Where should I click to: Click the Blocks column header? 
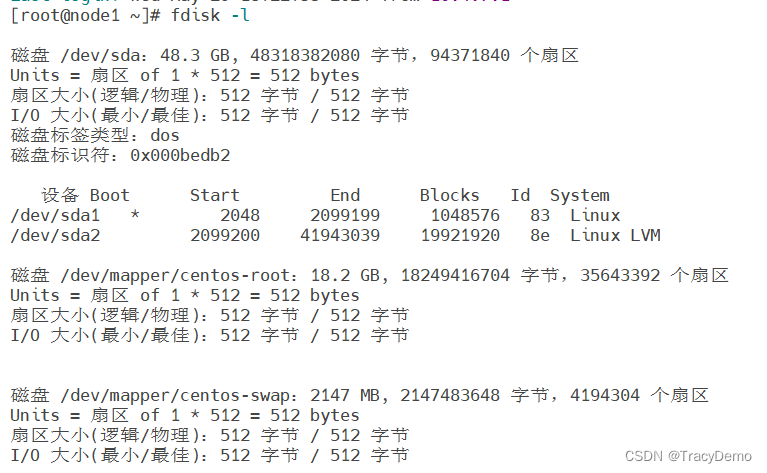tap(449, 195)
